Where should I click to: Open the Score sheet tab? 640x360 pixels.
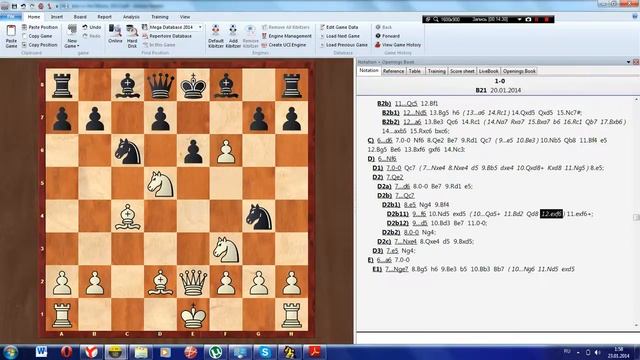tap(462, 71)
